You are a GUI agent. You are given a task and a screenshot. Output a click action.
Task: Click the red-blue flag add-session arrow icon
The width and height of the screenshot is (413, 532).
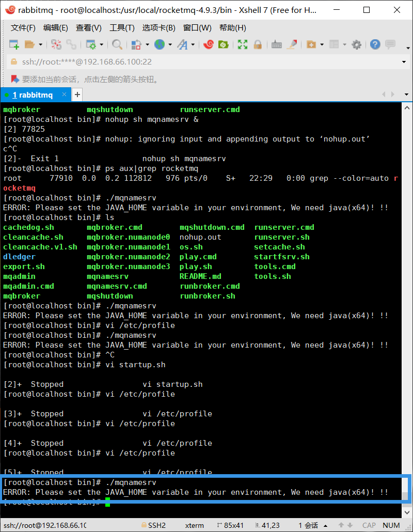coord(15,80)
